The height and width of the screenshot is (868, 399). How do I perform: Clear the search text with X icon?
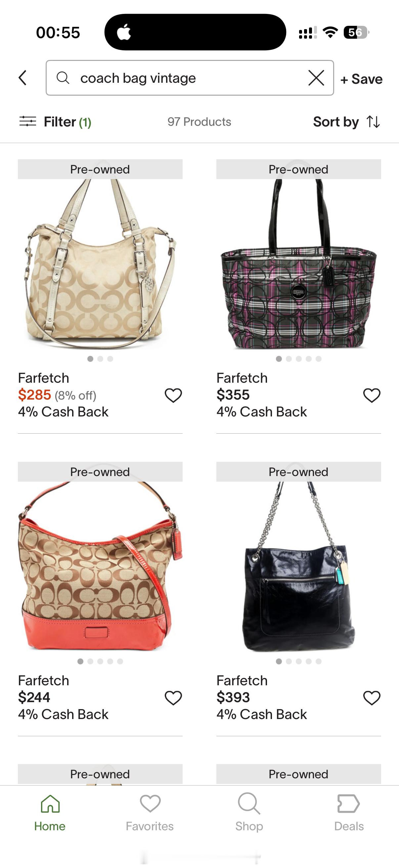[316, 78]
